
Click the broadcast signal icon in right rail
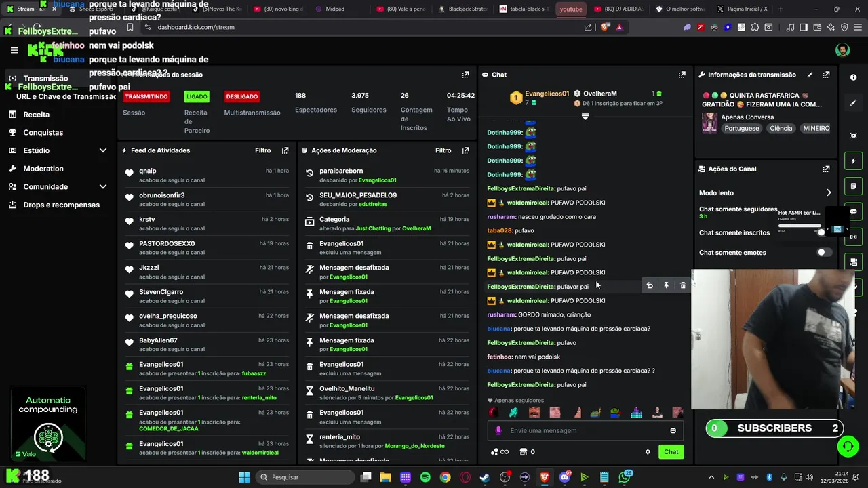click(x=853, y=237)
